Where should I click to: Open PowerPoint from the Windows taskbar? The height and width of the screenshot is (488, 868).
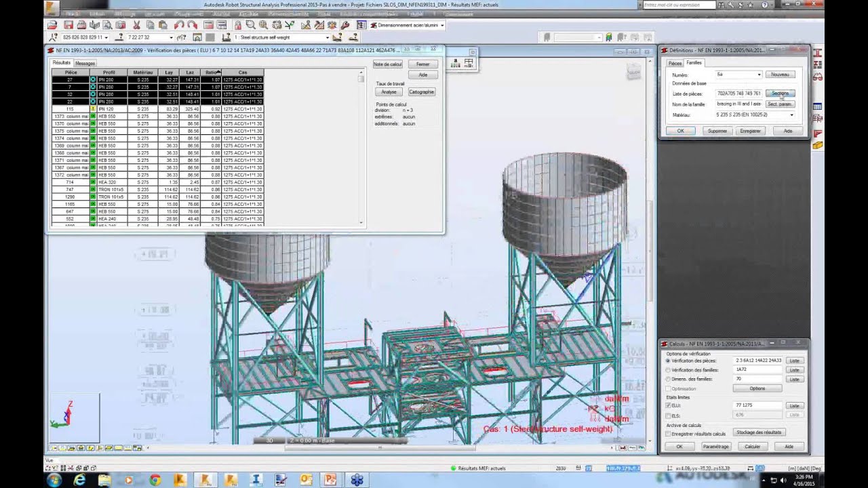coord(330,480)
